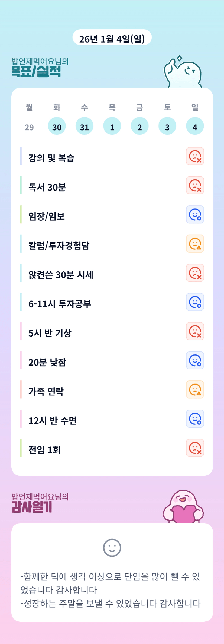Tap the blue status face for 12시 반 수면
The image size is (224, 644).
[x=195, y=419]
